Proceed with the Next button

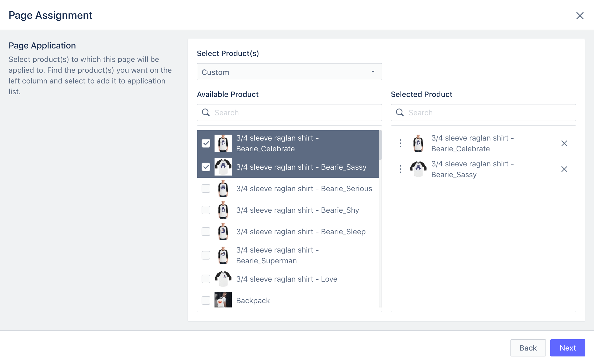tap(568, 348)
